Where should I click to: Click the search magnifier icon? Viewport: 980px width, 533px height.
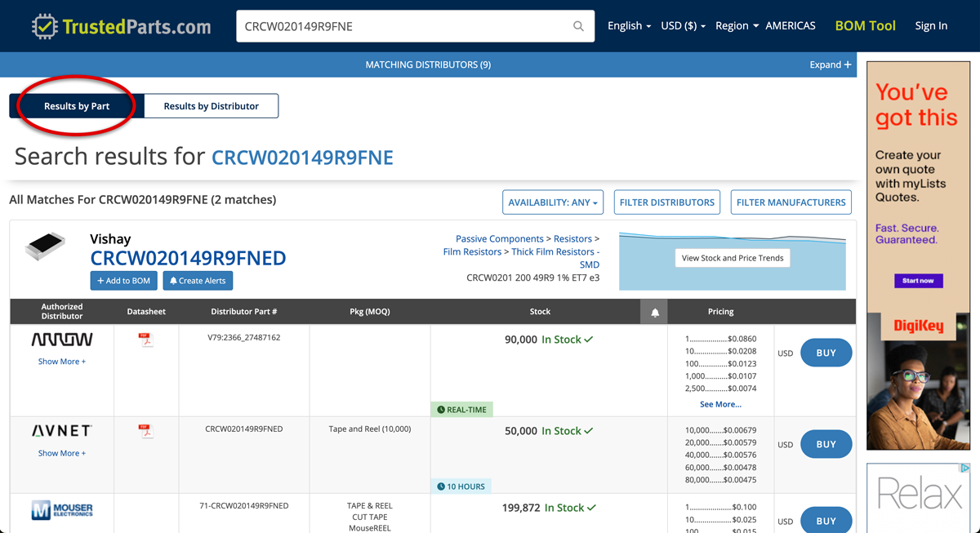click(578, 26)
